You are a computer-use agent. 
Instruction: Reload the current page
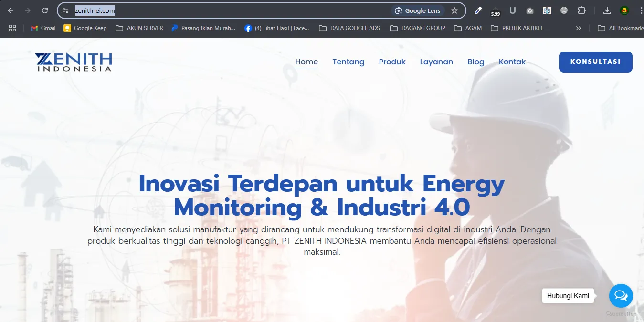click(x=45, y=10)
